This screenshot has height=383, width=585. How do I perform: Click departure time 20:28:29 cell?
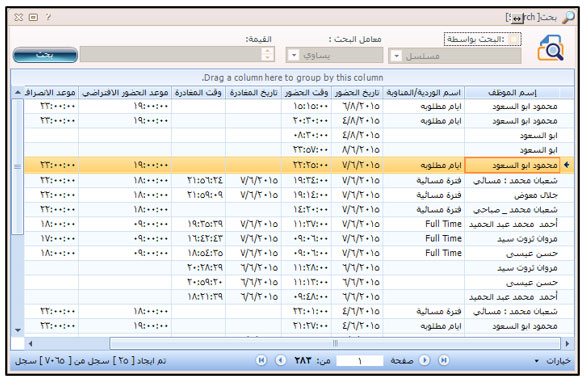click(198, 268)
